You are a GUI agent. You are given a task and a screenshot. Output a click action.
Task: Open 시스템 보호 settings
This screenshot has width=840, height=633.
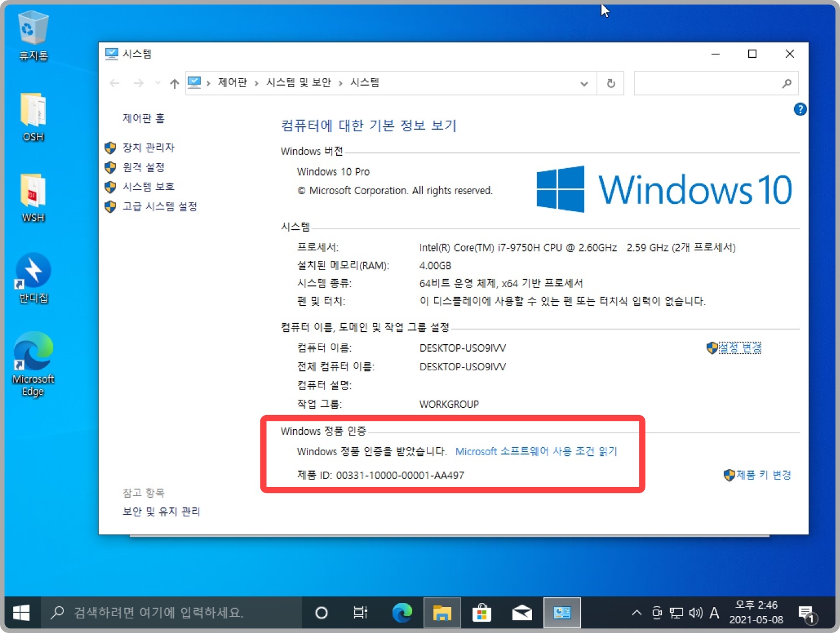[149, 186]
